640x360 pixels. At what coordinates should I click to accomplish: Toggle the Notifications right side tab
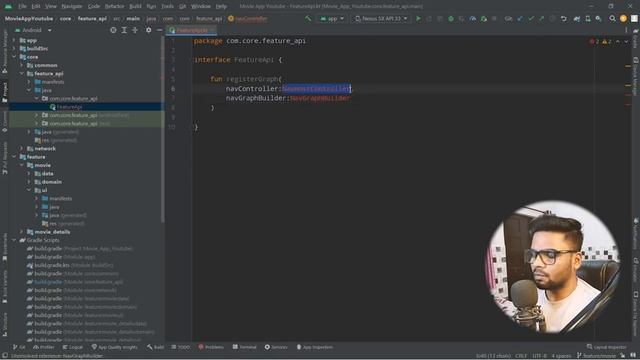636,233
